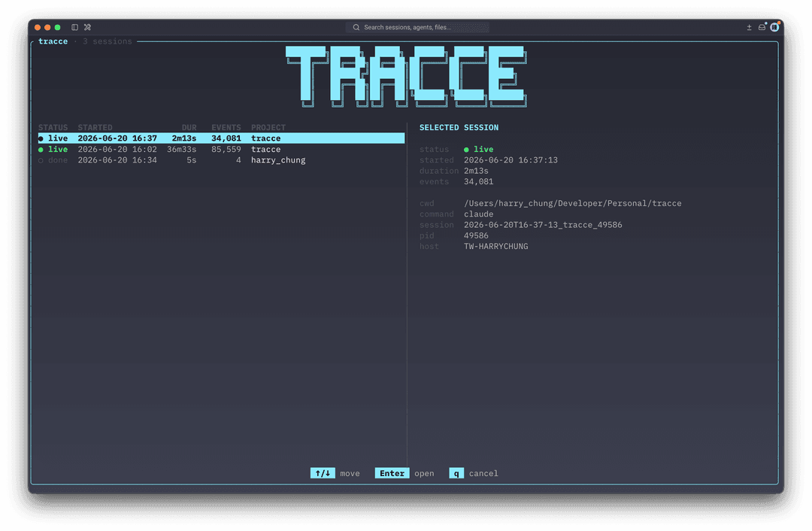Screen dimensions: 812x531
Task: Focus the Search sessions, agents, files field
Action: point(417,28)
